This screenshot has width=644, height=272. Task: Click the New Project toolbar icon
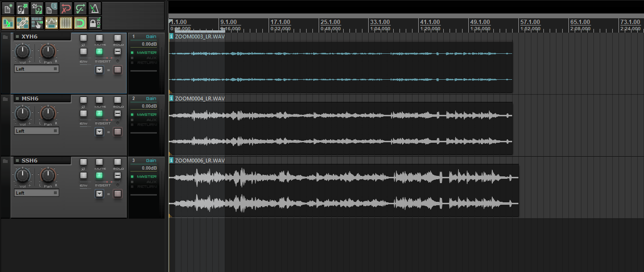click(8, 8)
